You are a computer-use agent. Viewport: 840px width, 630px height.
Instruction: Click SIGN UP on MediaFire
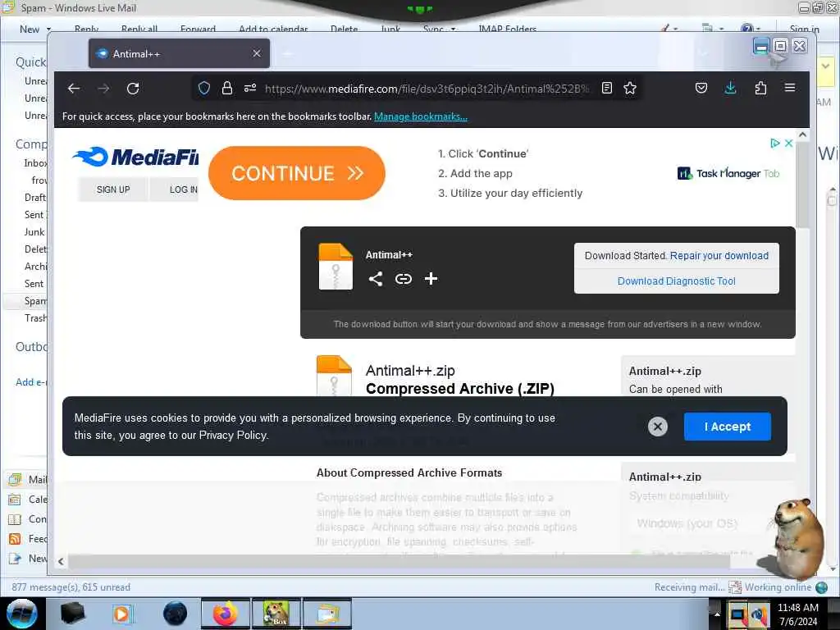pos(113,189)
